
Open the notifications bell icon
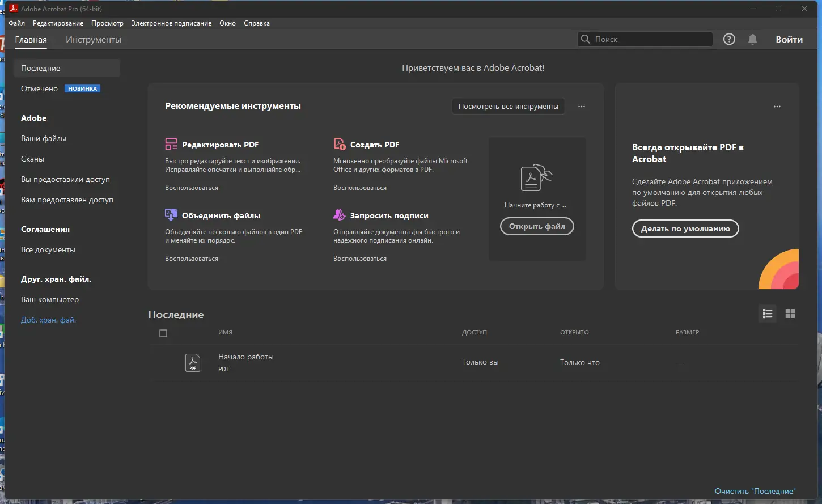(x=752, y=39)
